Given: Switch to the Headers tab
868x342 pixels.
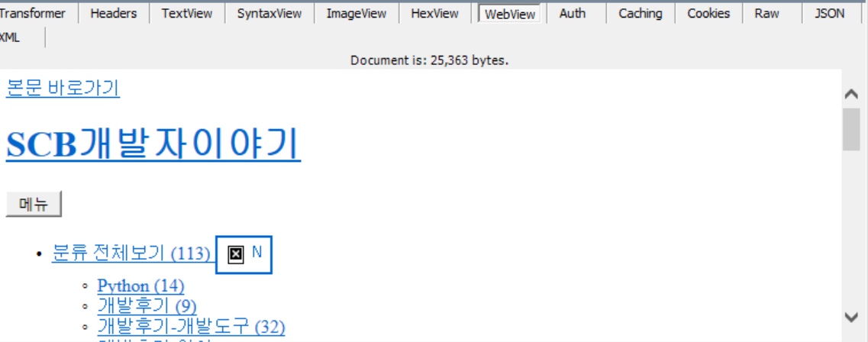Looking at the screenshot, I should click(x=114, y=14).
